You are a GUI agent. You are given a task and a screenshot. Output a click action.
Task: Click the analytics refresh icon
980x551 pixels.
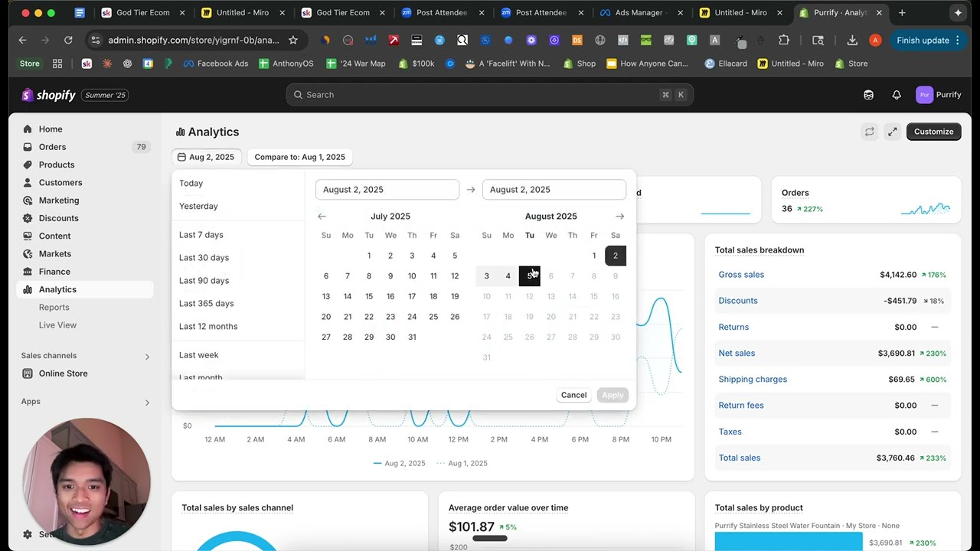click(870, 132)
